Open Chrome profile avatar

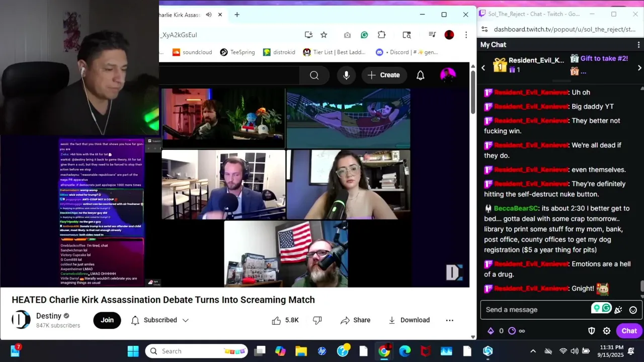449,35
